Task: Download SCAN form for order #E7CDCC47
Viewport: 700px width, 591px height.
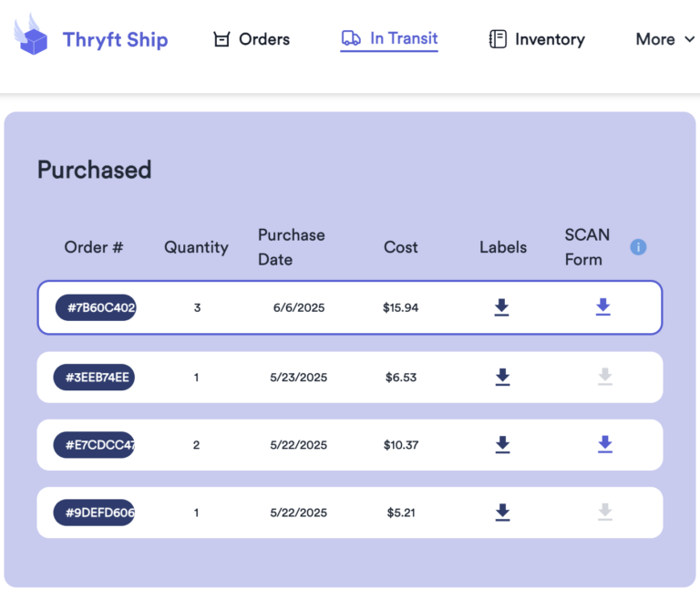Action: click(x=605, y=444)
